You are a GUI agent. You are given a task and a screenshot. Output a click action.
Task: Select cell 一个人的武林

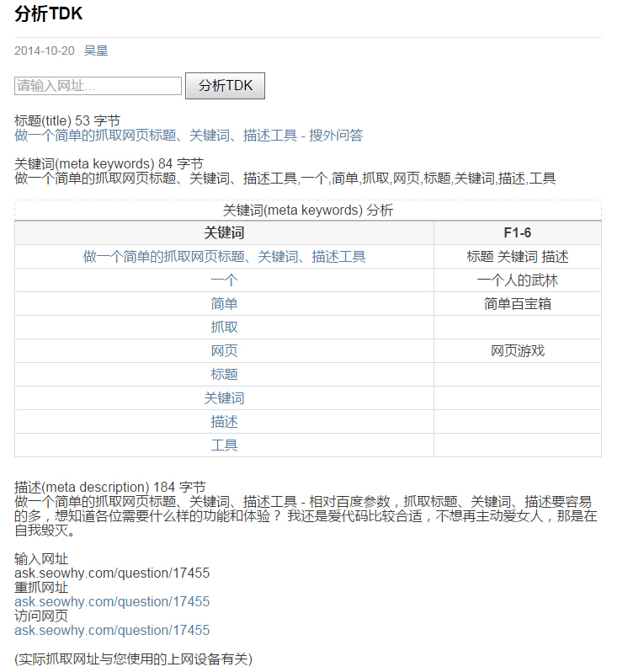[518, 280]
